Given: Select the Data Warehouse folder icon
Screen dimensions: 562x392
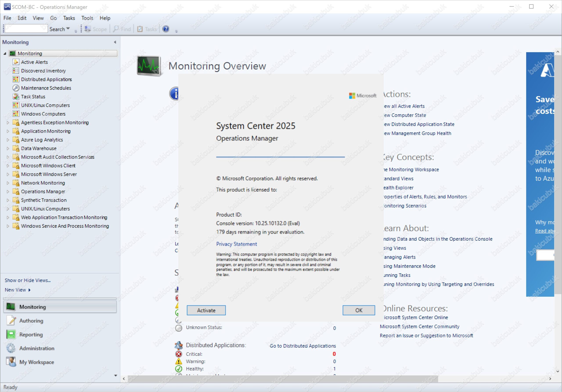Looking at the screenshot, I should pyautogui.click(x=16, y=148).
